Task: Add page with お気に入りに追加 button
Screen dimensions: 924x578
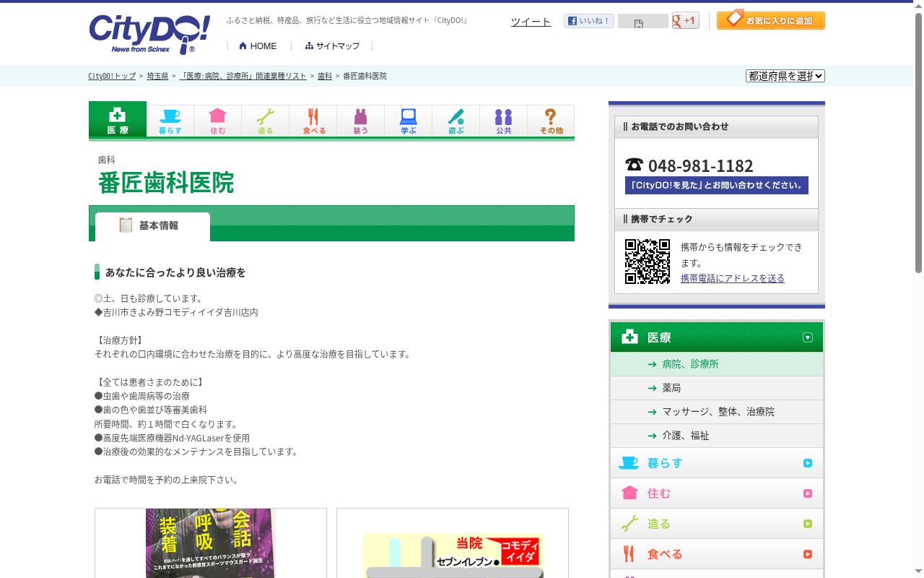Action: point(770,20)
